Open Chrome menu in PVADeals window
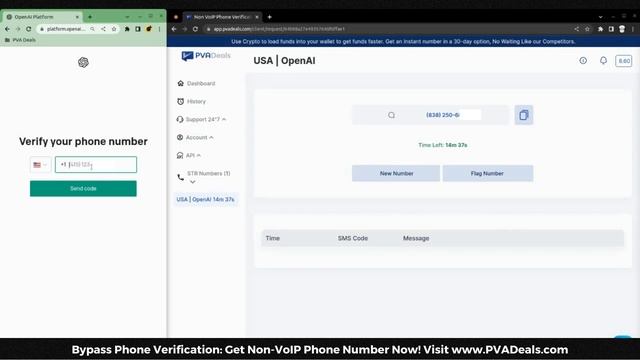 pyautogui.click(x=633, y=29)
